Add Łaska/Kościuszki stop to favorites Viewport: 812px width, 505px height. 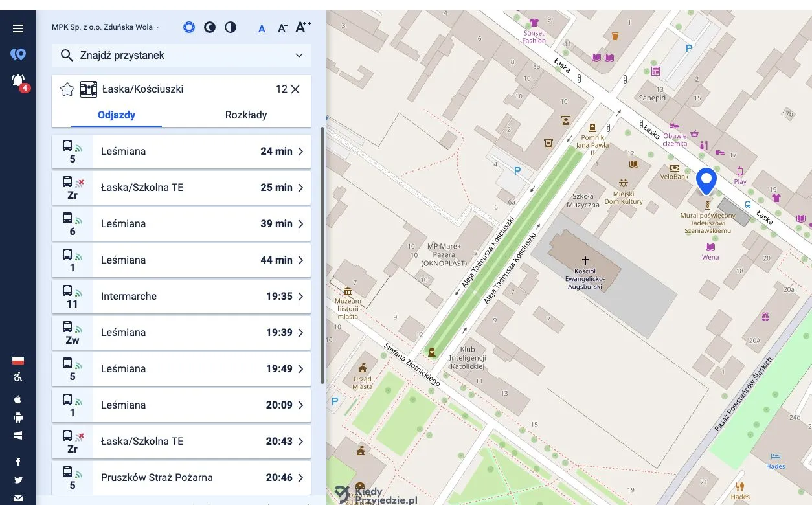click(67, 89)
